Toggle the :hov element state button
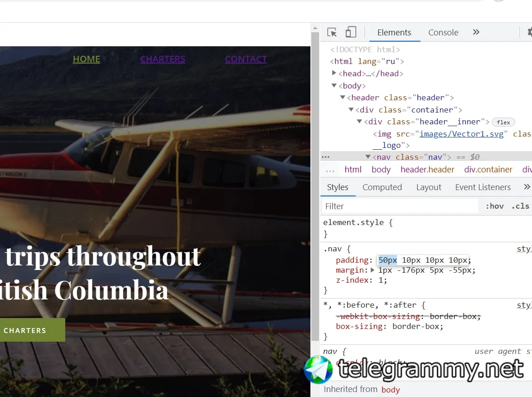The image size is (532, 397). point(494,206)
